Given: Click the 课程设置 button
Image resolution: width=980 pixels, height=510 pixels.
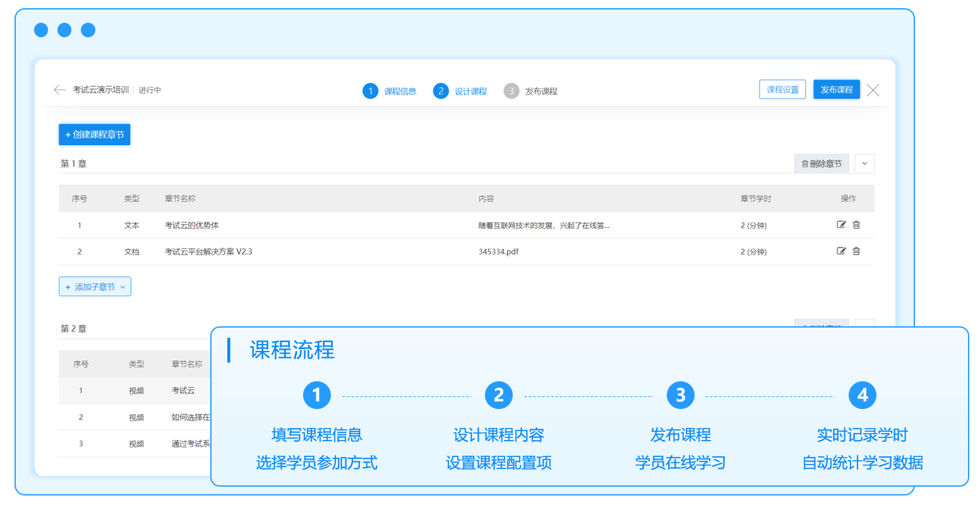Looking at the screenshot, I should tap(782, 90).
